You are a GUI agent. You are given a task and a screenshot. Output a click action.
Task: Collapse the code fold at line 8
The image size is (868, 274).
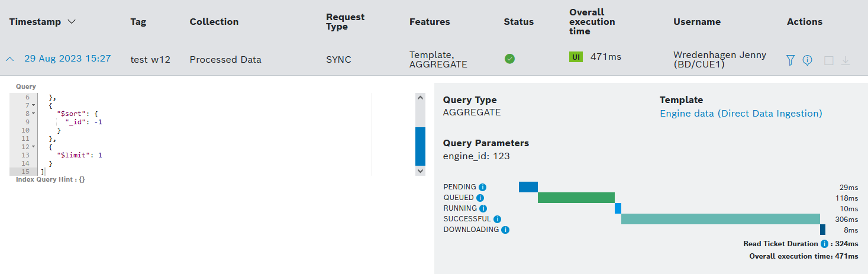33,113
